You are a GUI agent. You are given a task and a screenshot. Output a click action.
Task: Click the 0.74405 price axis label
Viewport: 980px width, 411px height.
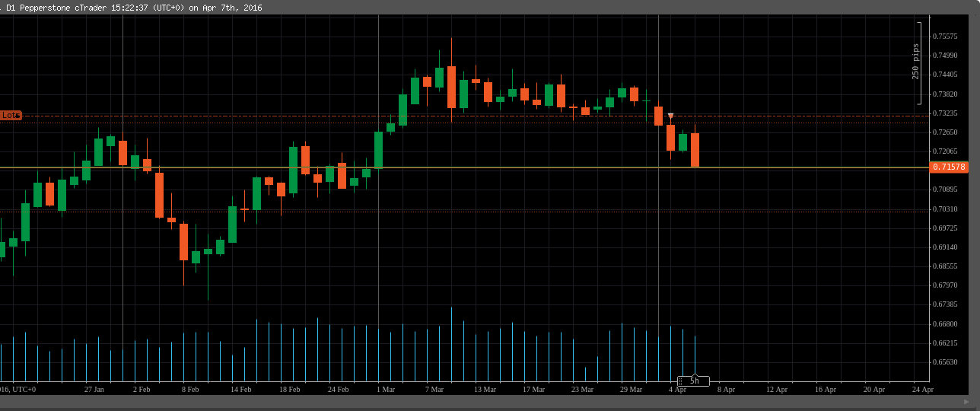(x=946, y=75)
